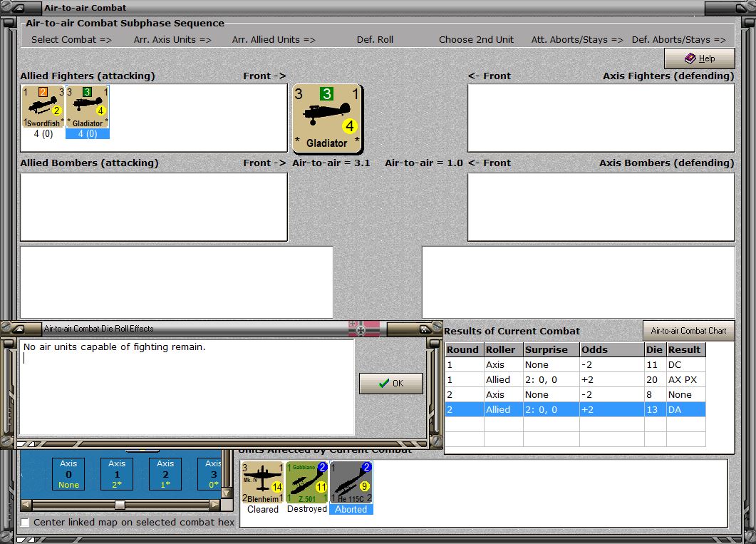The image size is (756, 544).
Task: Click the left arrow of the Axis boxes scrollbar
Action: click(x=26, y=505)
